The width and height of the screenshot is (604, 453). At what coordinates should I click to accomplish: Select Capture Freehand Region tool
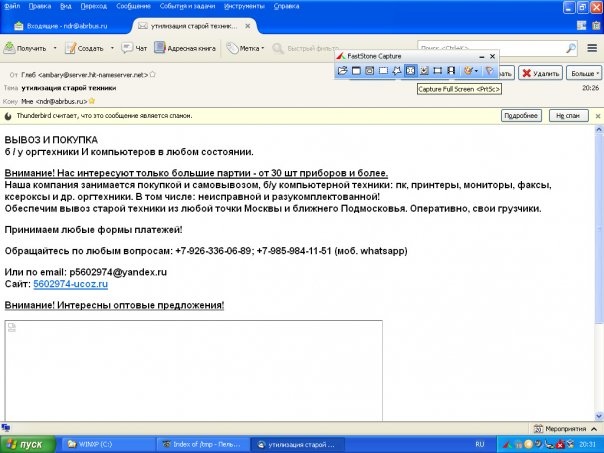coord(397,71)
